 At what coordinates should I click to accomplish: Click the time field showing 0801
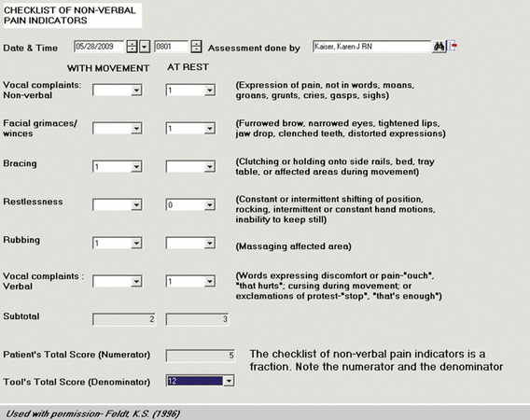(172, 47)
